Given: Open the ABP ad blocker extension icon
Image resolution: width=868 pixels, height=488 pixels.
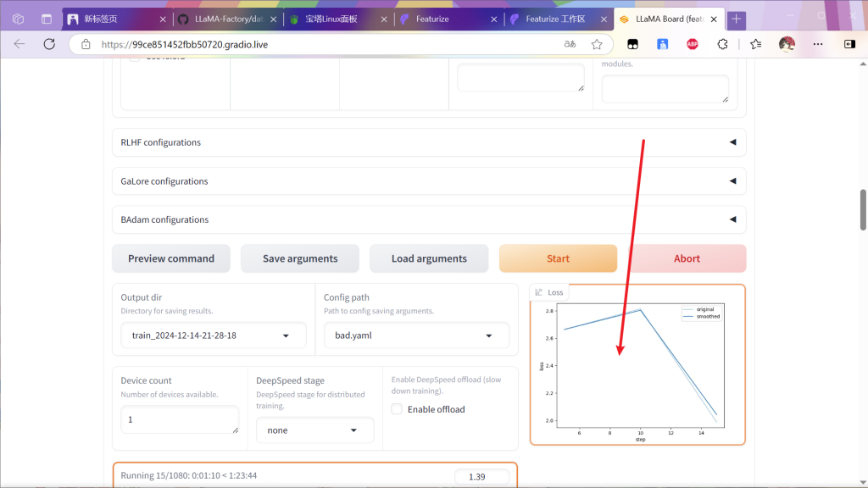Looking at the screenshot, I should point(693,44).
